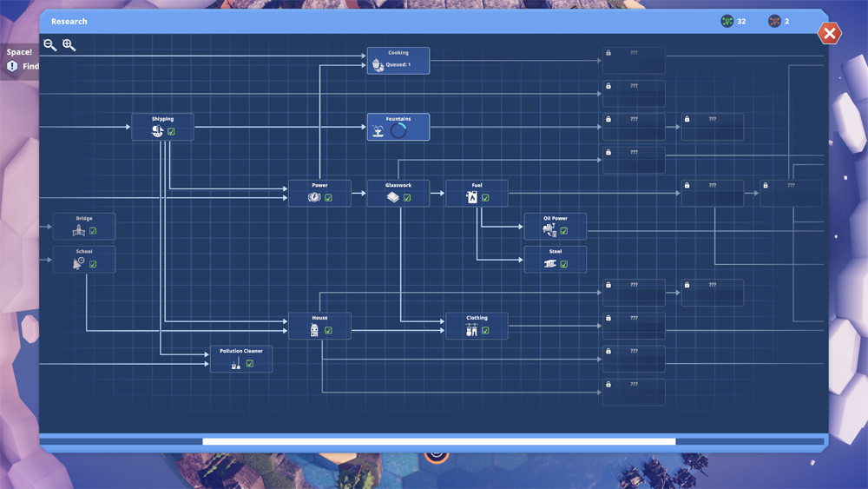The height and width of the screenshot is (489, 868).
Task: Select the Fountains research in progress
Action: [x=398, y=127]
